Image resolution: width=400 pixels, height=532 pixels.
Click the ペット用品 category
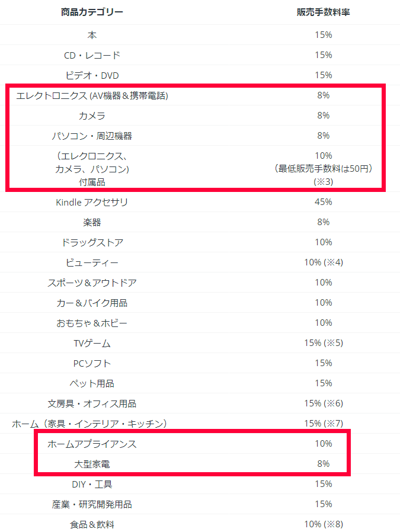click(92, 383)
